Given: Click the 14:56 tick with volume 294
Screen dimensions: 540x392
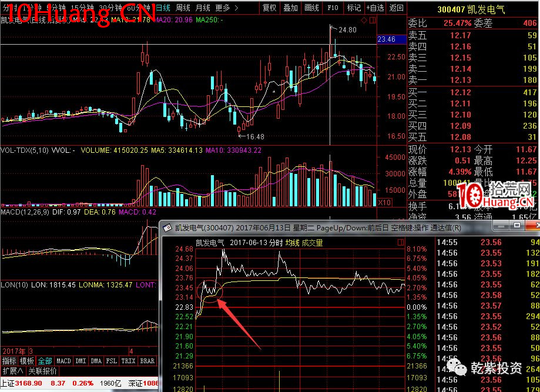Looking at the screenshot, I should (488, 316).
